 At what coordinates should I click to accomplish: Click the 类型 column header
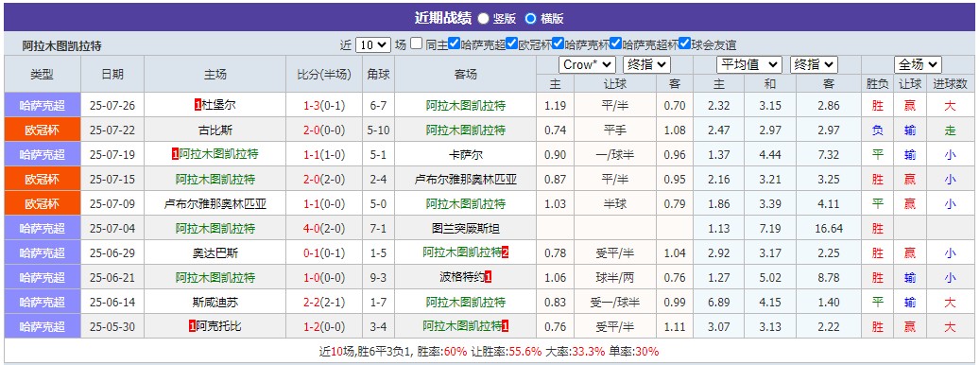tap(43, 75)
